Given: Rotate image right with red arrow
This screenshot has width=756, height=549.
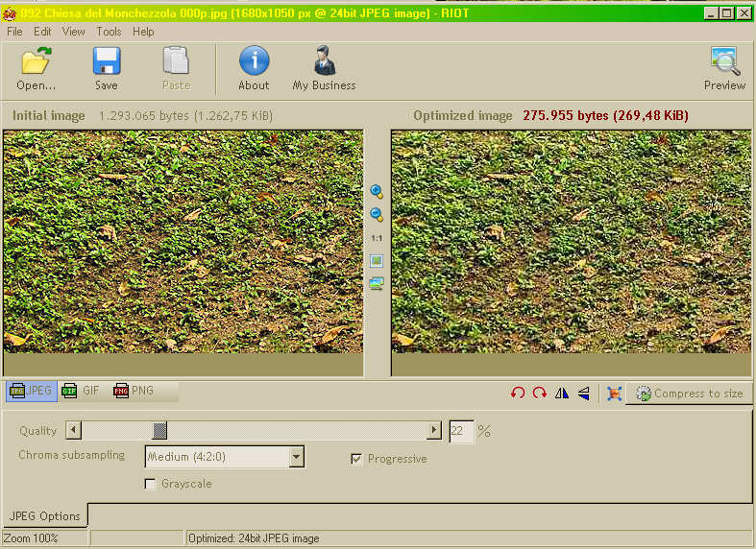Looking at the screenshot, I should click(x=540, y=393).
